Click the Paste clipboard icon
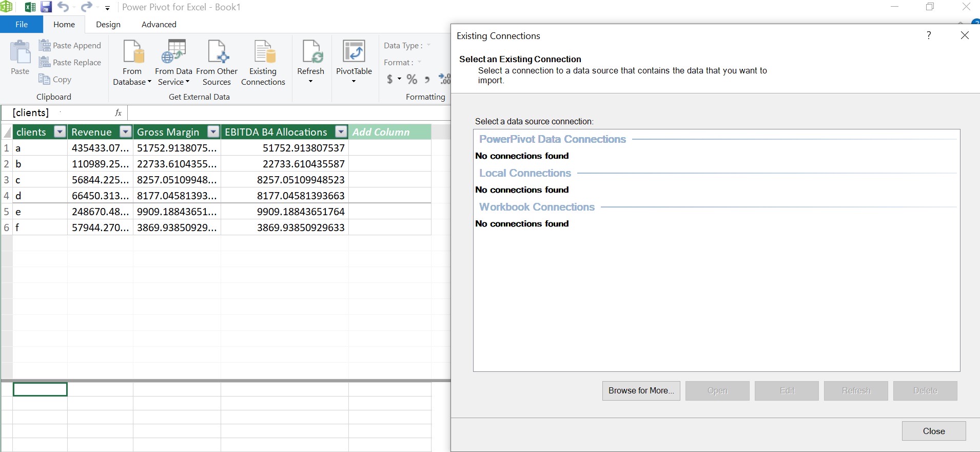The width and height of the screenshot is (980, 452). tap(20, 52)
